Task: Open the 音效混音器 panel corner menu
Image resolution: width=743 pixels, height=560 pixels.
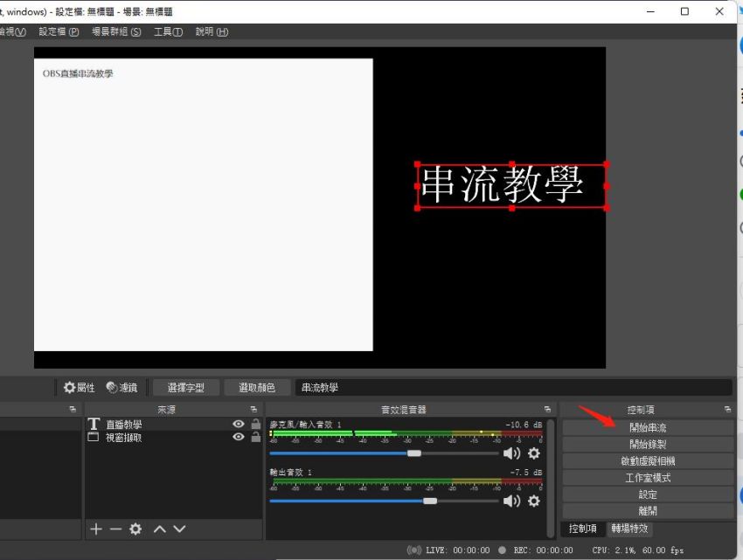Action: coord(548,409)
